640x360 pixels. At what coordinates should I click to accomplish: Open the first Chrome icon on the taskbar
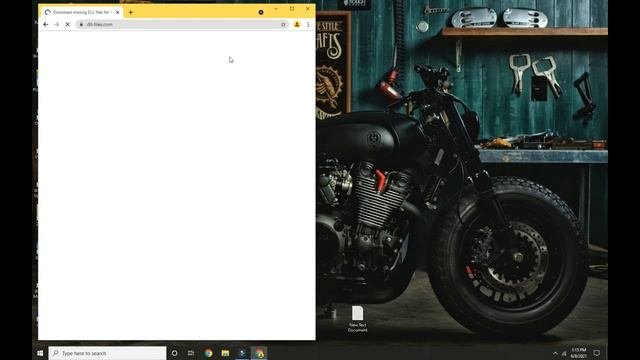tap(209, 353)
